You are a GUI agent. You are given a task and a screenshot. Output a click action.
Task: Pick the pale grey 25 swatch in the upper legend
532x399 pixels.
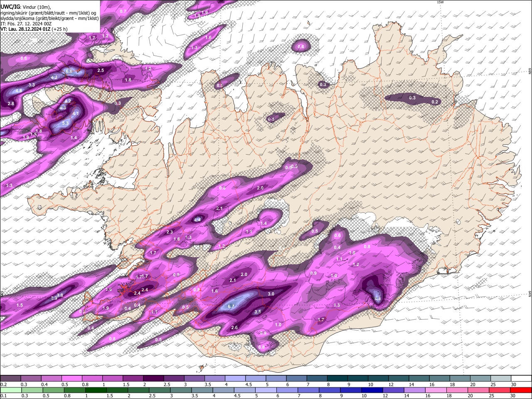(x=500, y=379)
